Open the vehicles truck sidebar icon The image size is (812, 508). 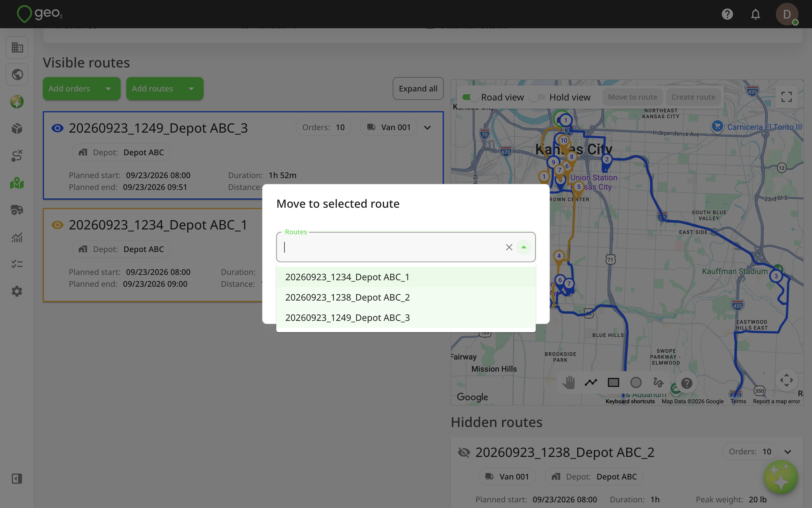coord(17,210)
